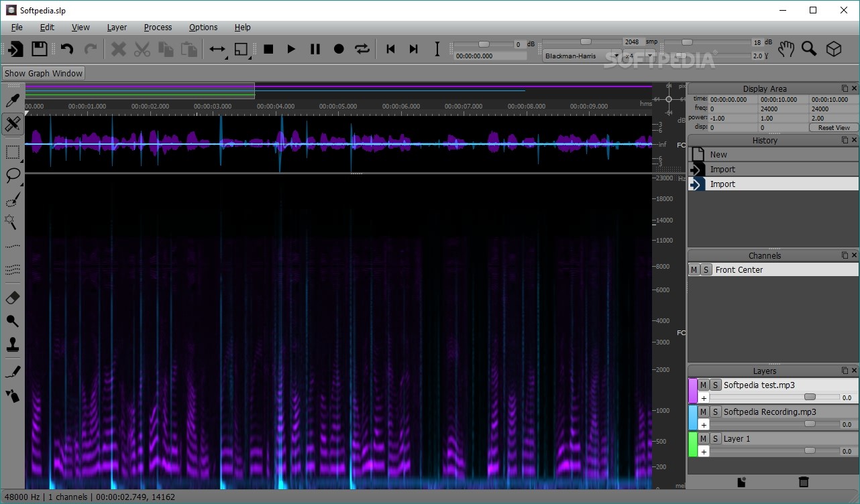The width and height of the screenshot is (860, 504).
Task: Choose the eraser tool
Action: coord(12,298)
